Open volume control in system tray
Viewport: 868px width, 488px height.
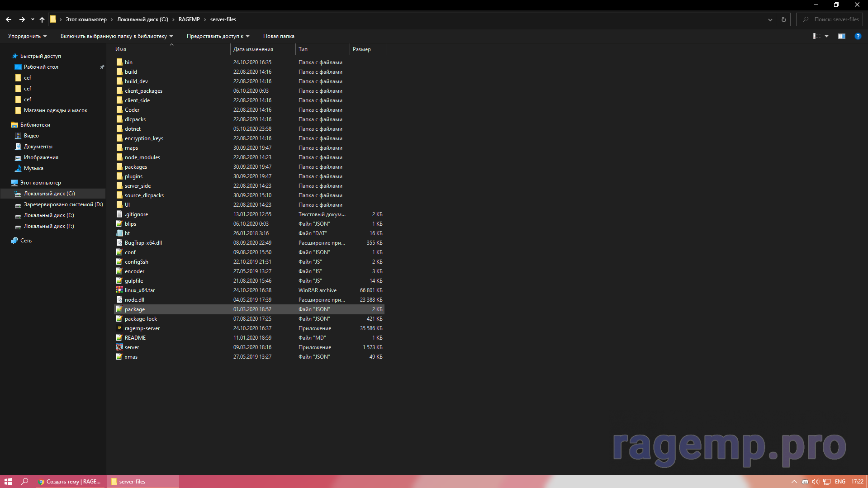click(x=816, y=481)
